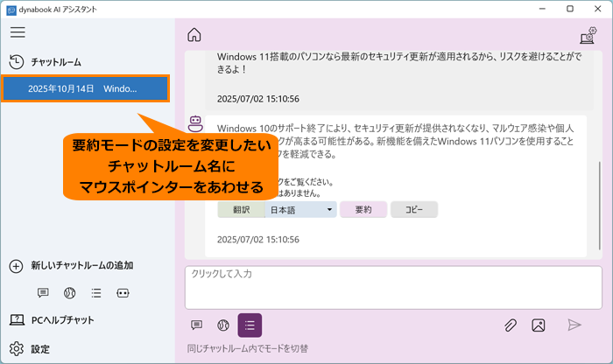
Task: Send the message with the arrow icon
Action: 574,325
